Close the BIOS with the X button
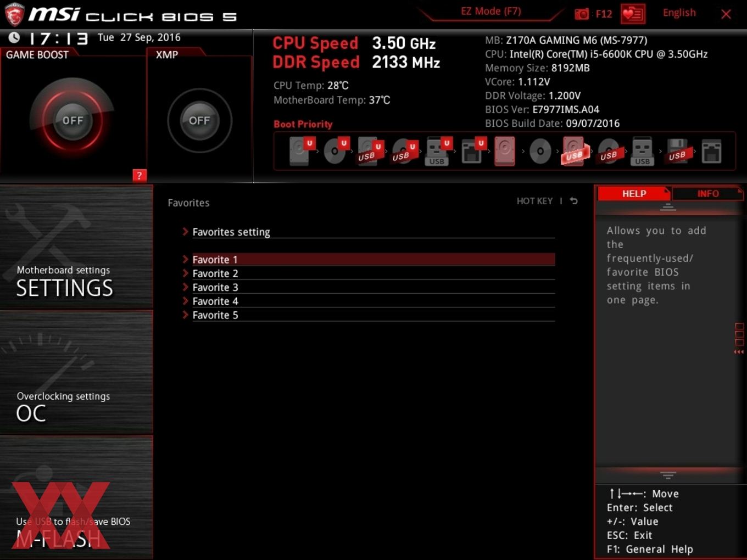 coord(726,14)
